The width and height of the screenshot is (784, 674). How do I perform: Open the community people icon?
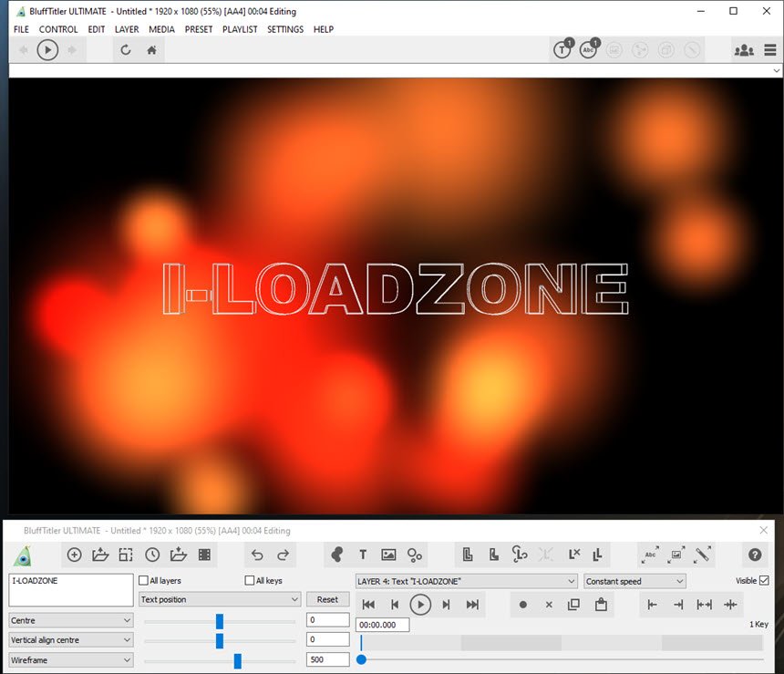[x=744, y=50]
